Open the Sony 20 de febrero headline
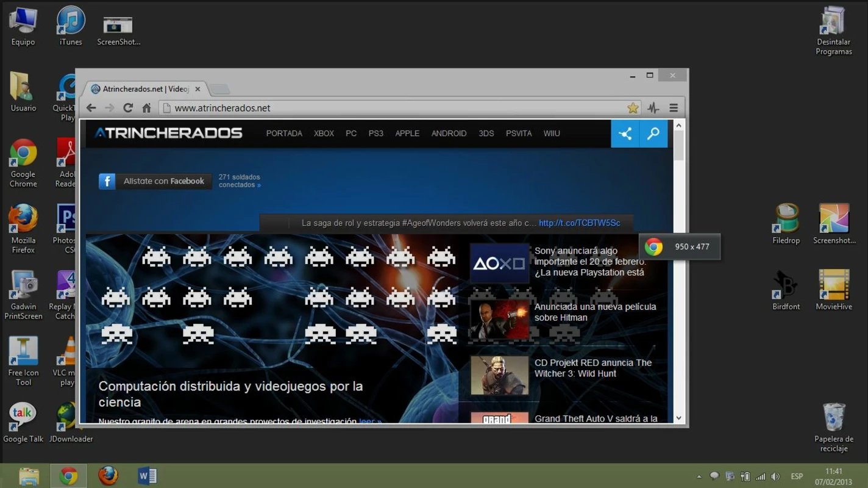 (589, 262)
